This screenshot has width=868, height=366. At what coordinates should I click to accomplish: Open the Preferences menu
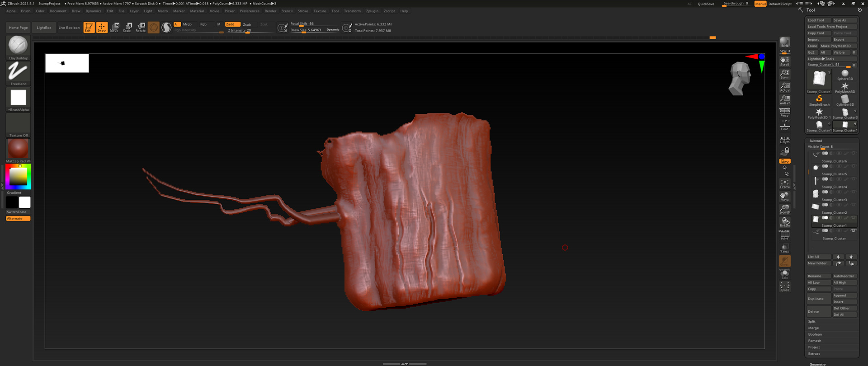pyautogui.click(x=249, y=11)
